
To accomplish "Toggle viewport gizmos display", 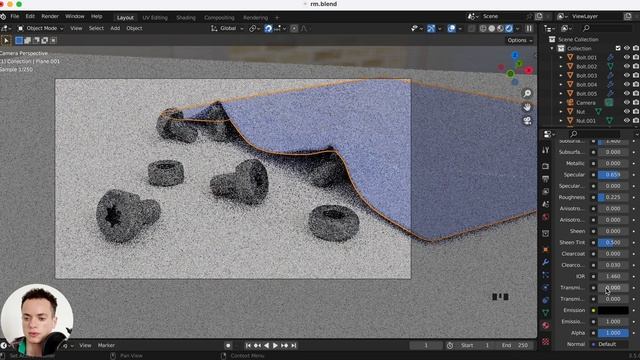I will tap(431, 29).
